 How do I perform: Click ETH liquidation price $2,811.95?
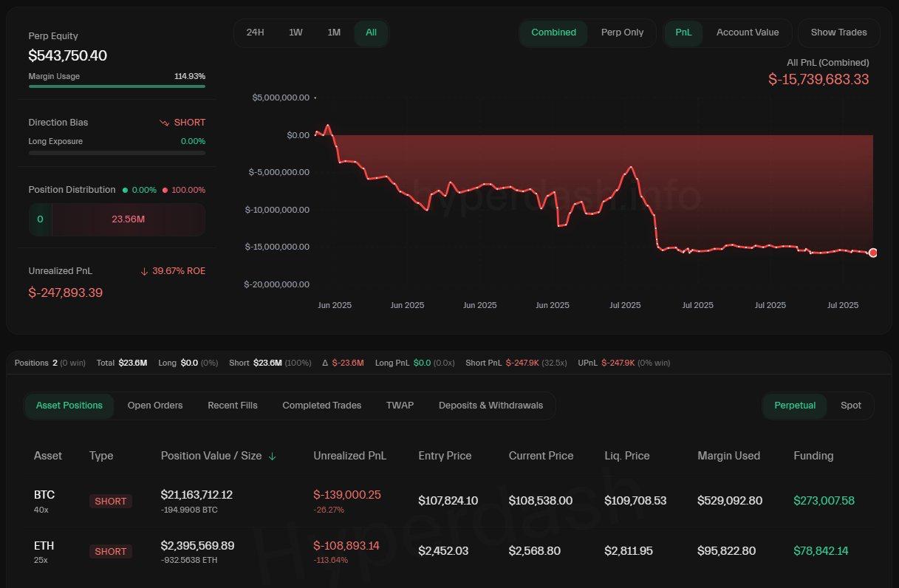(x=629, y=551)
